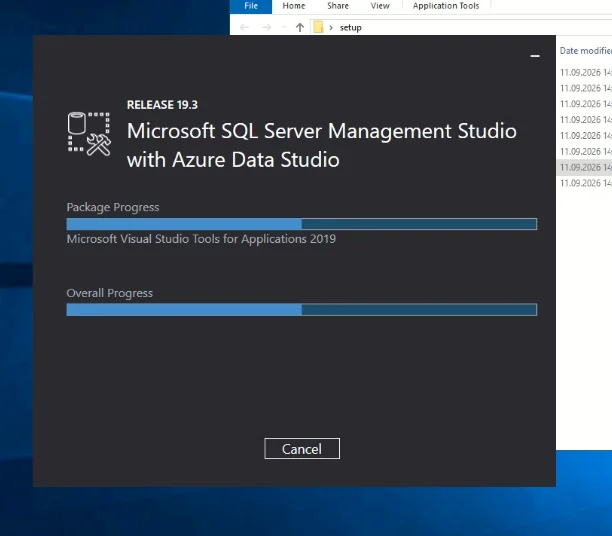This screenshot has width=612, height=536.
Task: Sort by Date modified column
Action: pyautogui.click(x=585, y=51)
